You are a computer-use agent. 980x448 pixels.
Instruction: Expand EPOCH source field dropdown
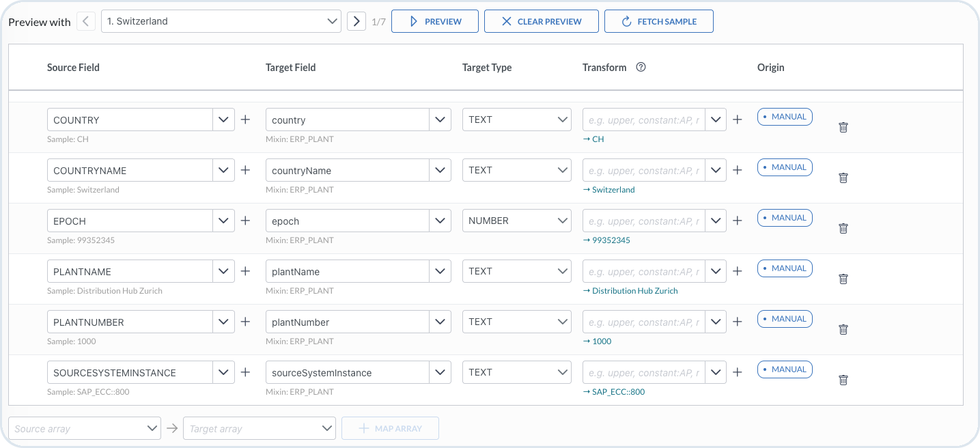click(x=224, y=221)
